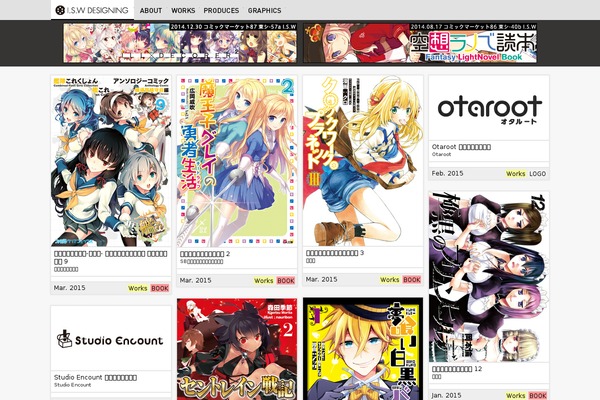The height and width of the screenshot is (400, 600).
Task: Open the WORKS menu item
Action: 183,11
